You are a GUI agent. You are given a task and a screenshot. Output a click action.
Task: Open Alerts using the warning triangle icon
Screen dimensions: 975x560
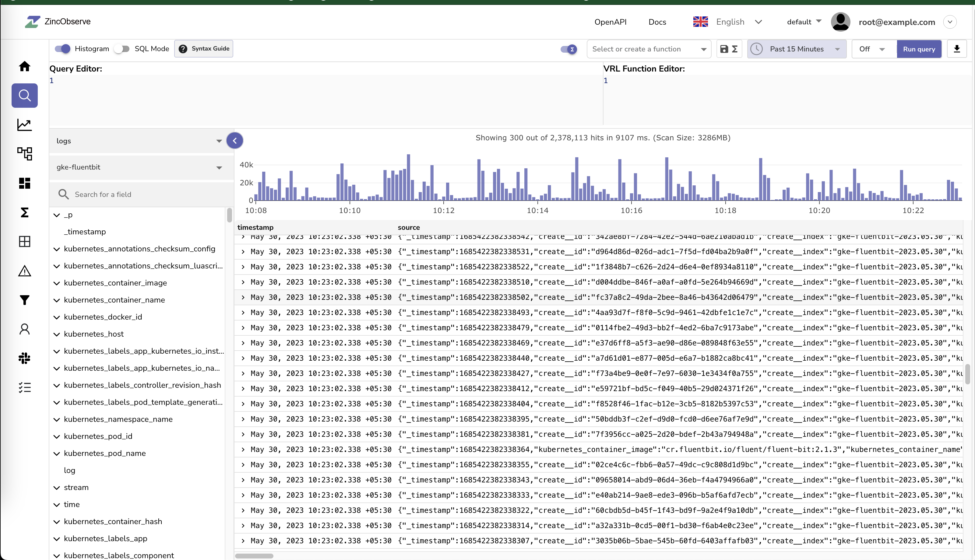tap(24, 271)
